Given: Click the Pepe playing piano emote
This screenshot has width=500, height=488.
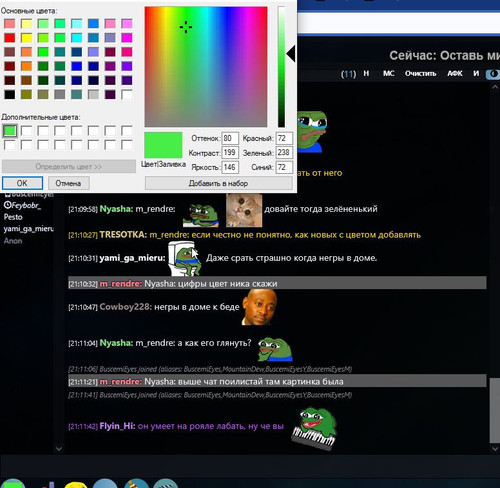Looking at the screenshot, I should [314, 429].
